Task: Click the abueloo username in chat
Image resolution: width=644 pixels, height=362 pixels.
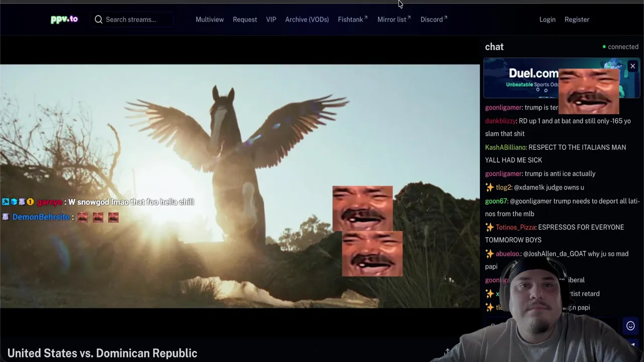Action: [x=508, y=253]
